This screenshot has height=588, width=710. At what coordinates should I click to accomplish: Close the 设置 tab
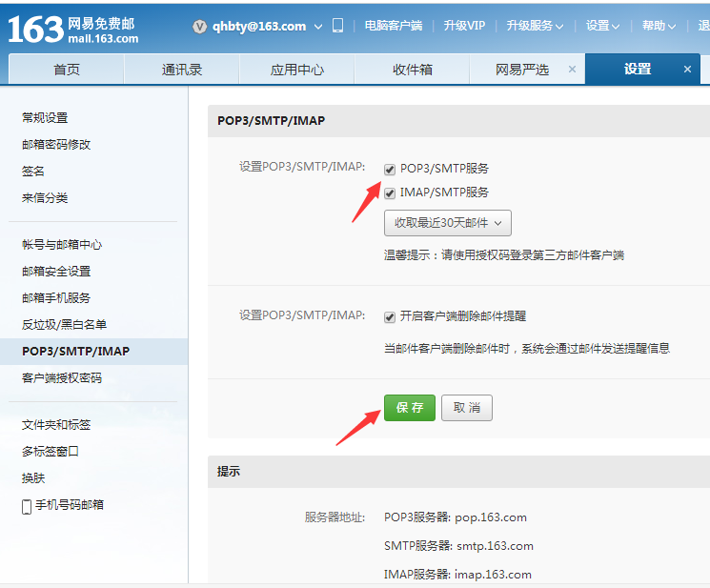click(687, 70)
